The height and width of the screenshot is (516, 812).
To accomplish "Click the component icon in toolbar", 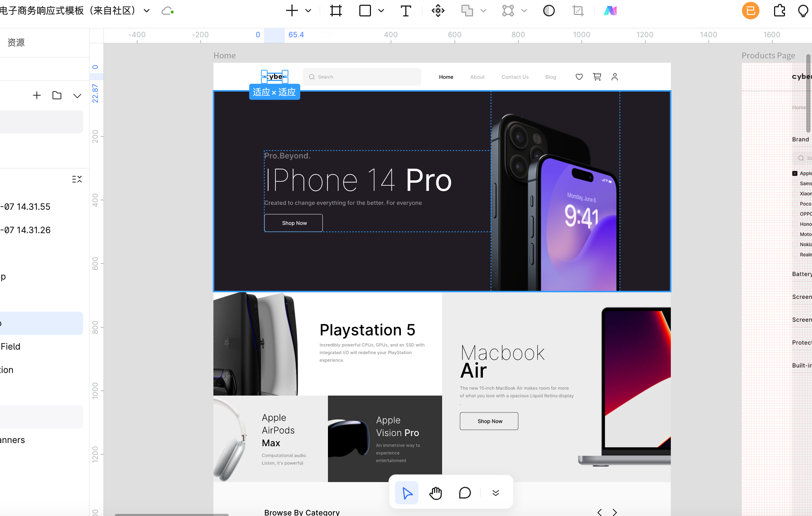I will click(438, 11).
